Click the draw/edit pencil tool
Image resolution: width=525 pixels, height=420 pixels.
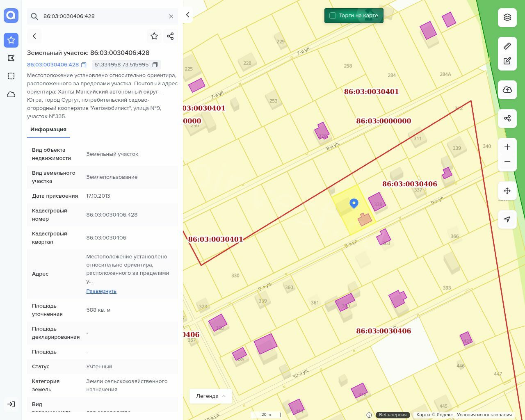507,61
